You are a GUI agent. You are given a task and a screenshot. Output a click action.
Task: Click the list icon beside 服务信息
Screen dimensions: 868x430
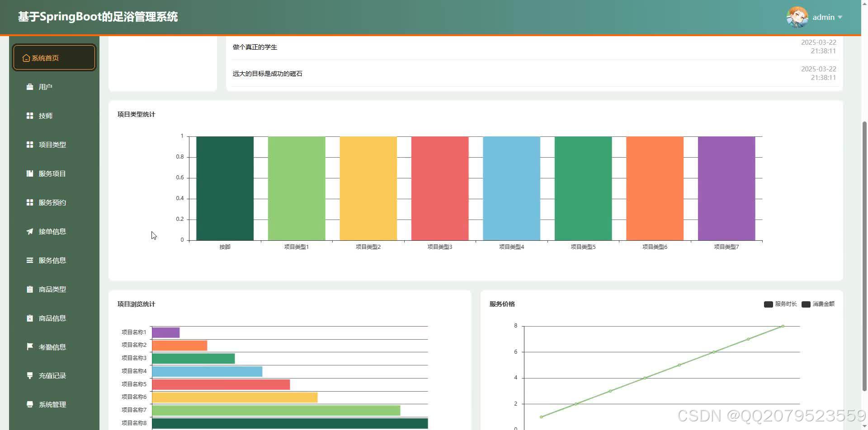coord(30,260)
